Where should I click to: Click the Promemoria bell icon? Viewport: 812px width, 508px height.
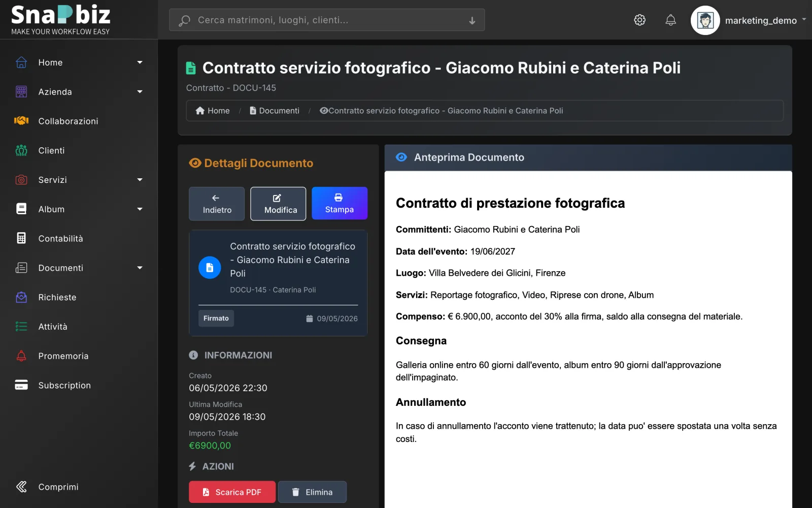point(21,356)
